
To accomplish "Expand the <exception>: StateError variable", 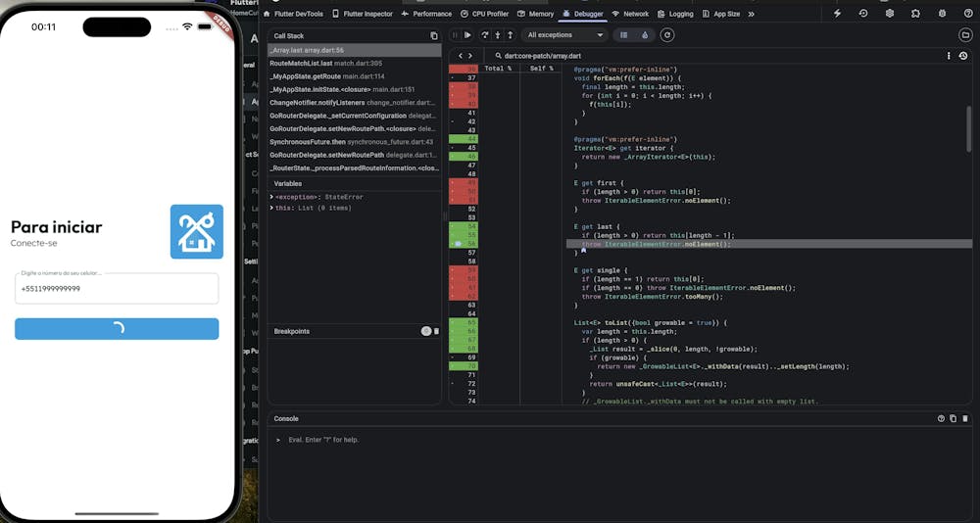I will (x=271, y=197).
